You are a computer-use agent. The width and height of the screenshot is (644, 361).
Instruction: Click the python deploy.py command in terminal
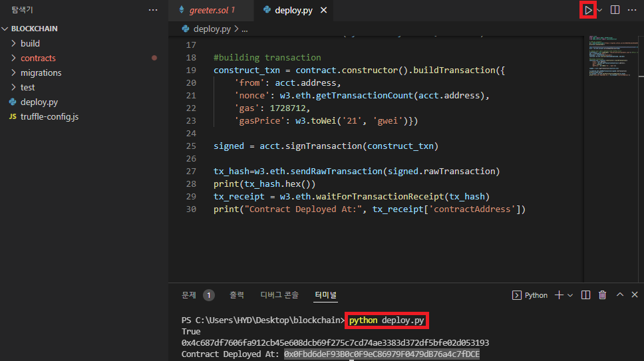387,320
